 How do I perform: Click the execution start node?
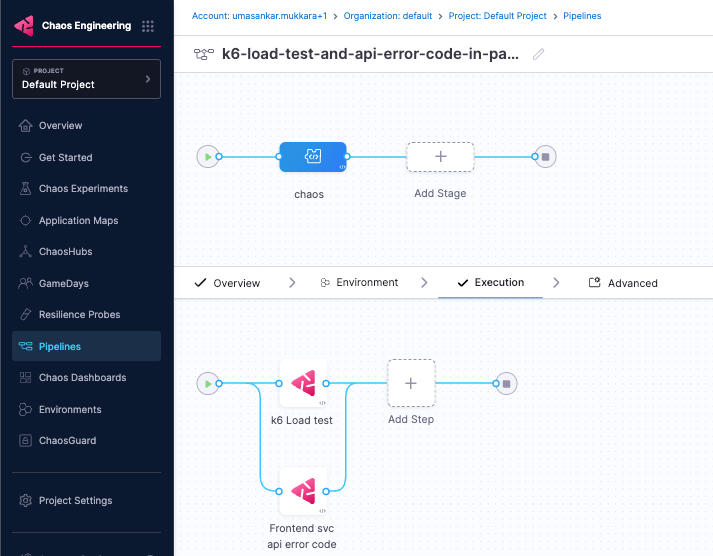(208, 384)
